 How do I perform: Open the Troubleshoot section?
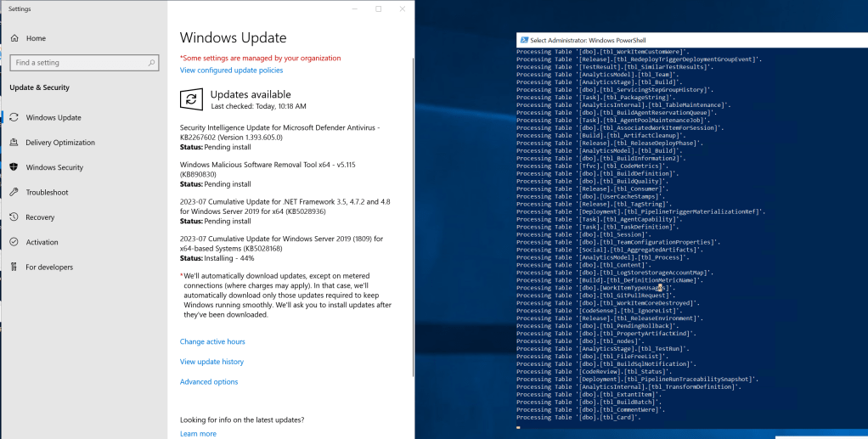point(47,192)
